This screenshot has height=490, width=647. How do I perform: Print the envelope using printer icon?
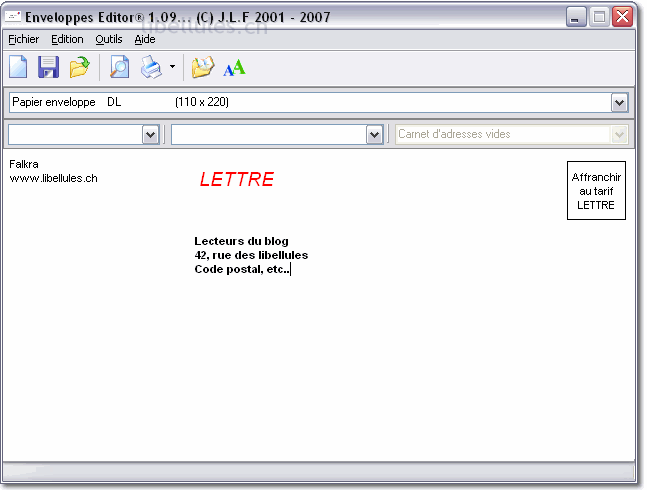coord(151,67)
